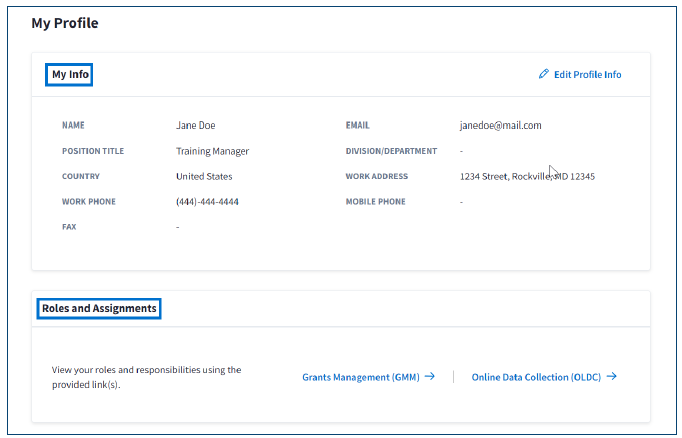Click the name value Jane Doe
Image resolution: width=682 pixels, height=438 pixels.
pos(195,126)
